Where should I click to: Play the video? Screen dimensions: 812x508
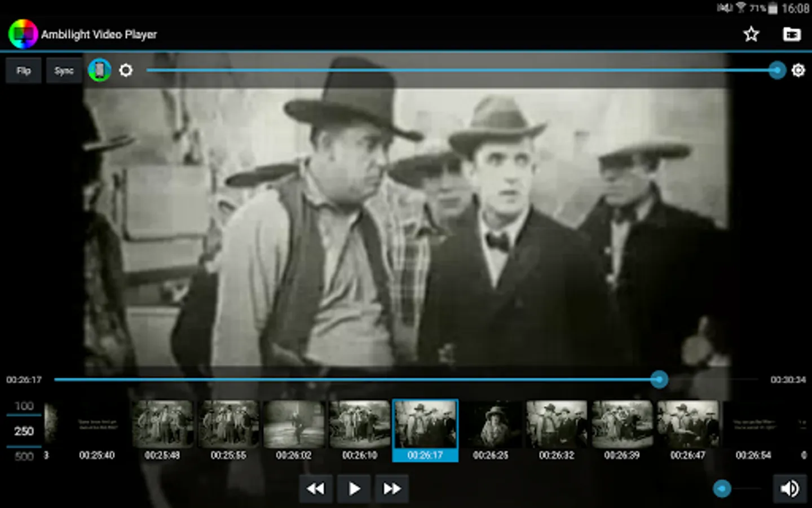pyautogui.click(x=354, y=488)
